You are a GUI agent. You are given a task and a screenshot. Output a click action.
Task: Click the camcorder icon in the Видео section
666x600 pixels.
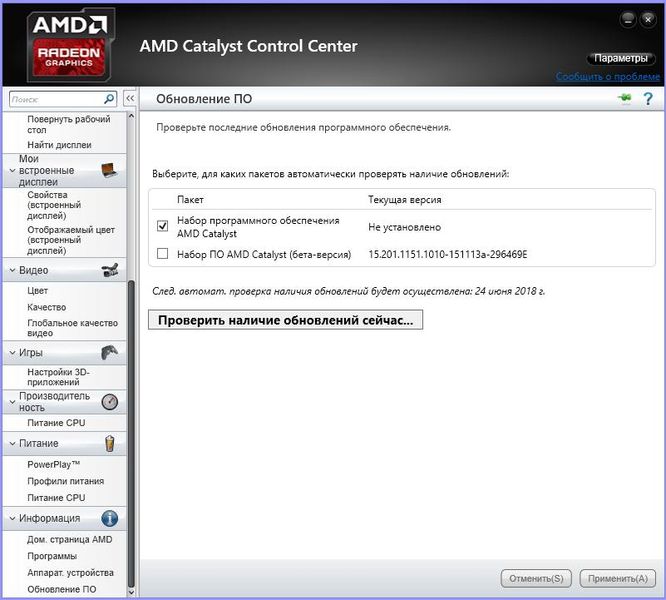coord(110,270)
